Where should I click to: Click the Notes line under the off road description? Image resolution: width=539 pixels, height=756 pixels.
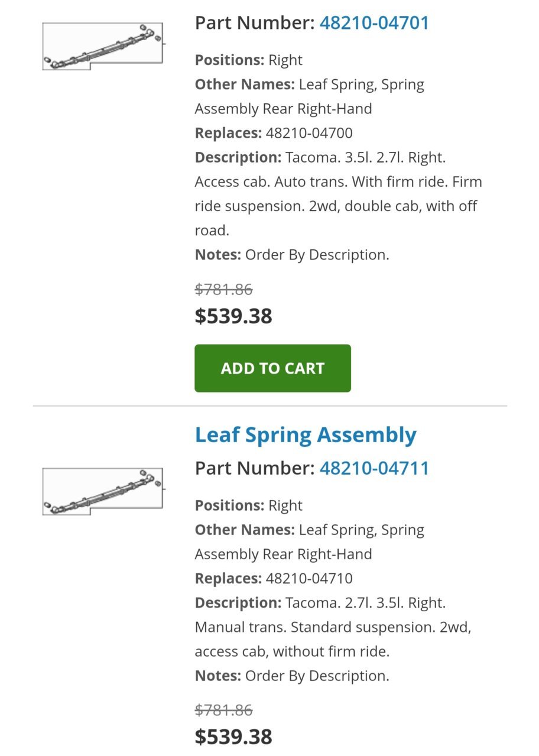[x=292, y=255]
